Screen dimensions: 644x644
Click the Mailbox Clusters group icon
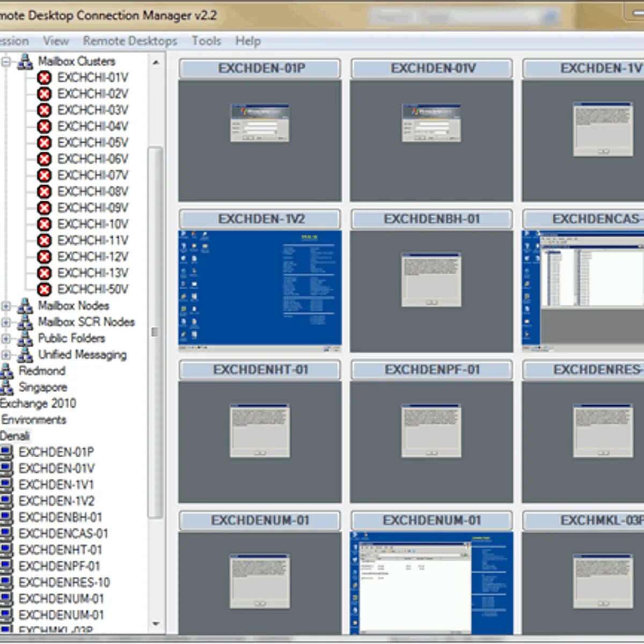pos(25,61)
